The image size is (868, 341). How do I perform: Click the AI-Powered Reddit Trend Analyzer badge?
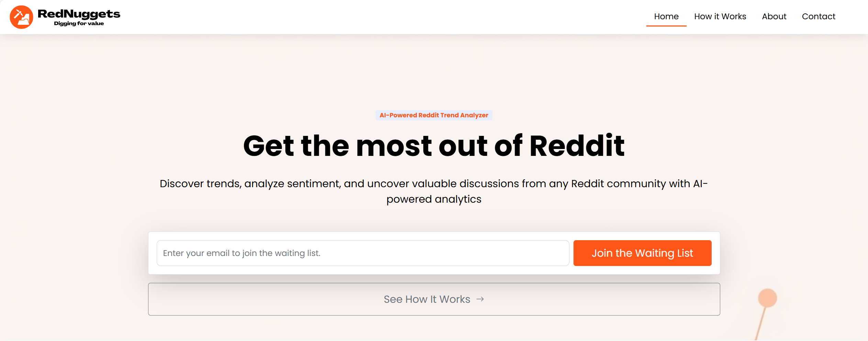click(434, 115)
